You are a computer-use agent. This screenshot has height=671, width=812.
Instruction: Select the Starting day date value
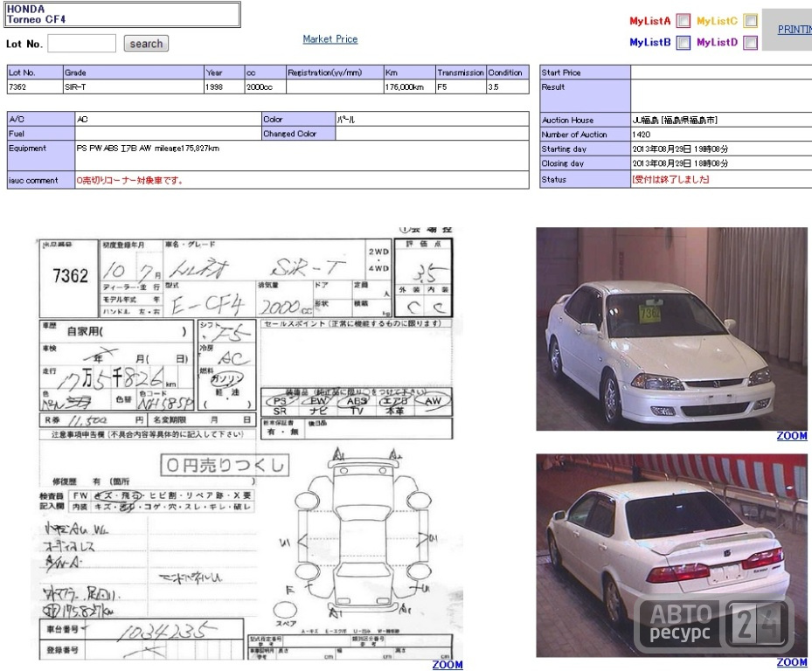[680, 149]
